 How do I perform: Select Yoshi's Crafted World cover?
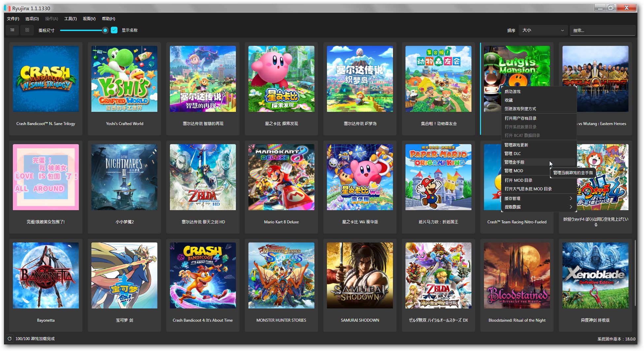[x=124, y=79]
